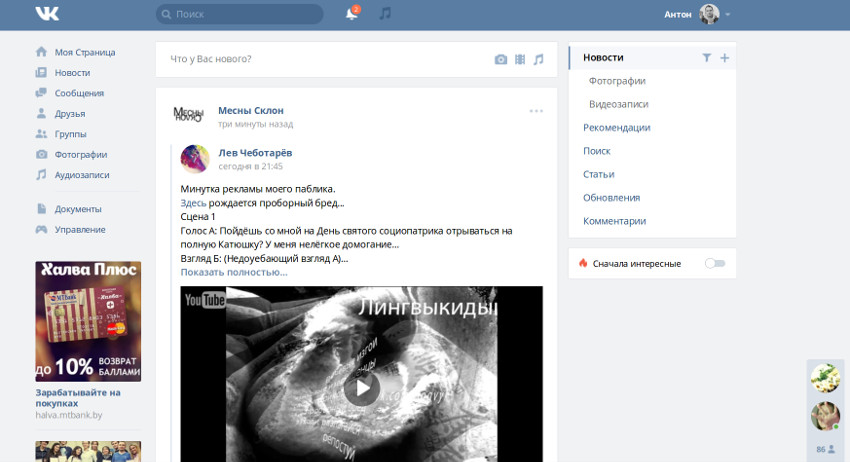
Task: Open Лев Чеботарёв's profile link
Action: 255,152
